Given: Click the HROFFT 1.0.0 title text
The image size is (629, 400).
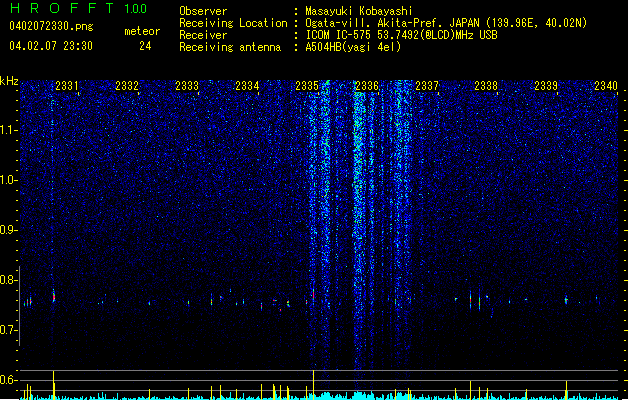Looking at the screenshot, I should coord(78,8).
